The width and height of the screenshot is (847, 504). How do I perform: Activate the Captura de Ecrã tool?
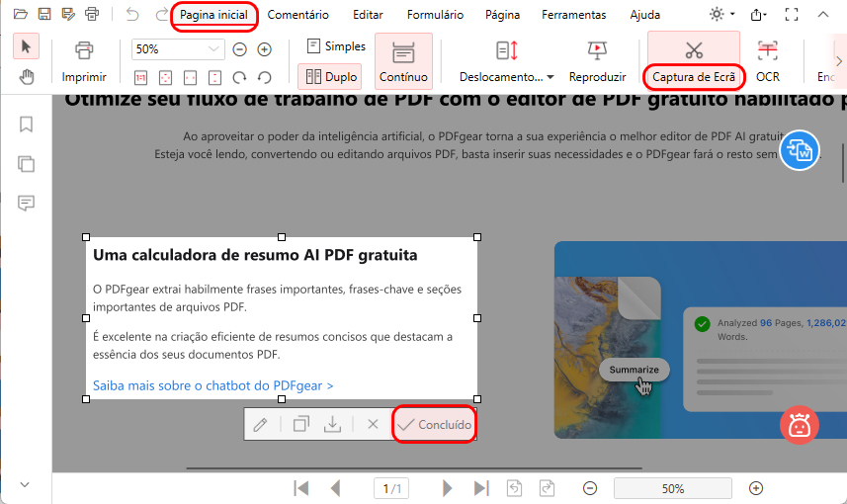pyautogui.click(x=694, y=61)
